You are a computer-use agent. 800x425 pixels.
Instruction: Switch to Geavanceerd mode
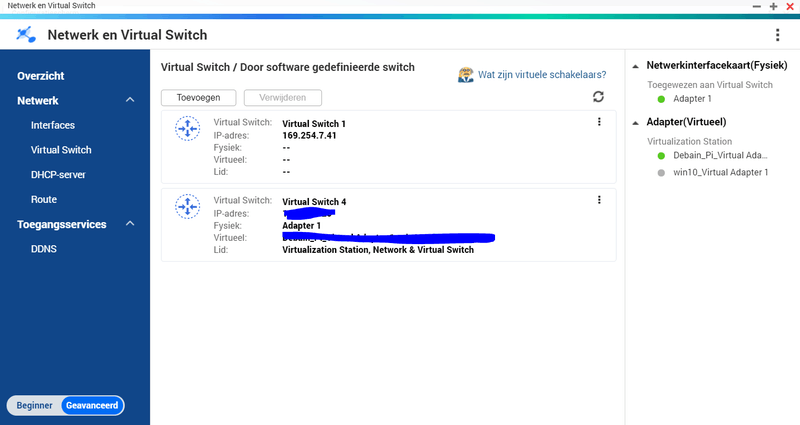[x=92, y=406]
